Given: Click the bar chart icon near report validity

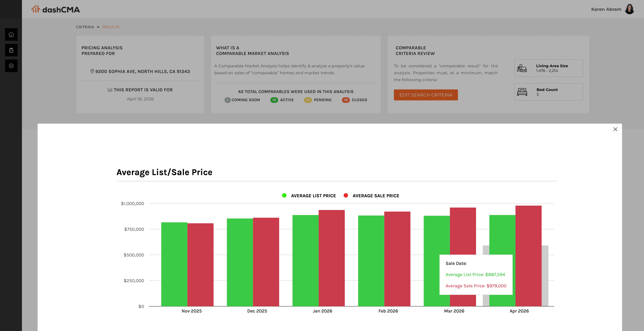Looking at the screenshot, I should [110, 89].
